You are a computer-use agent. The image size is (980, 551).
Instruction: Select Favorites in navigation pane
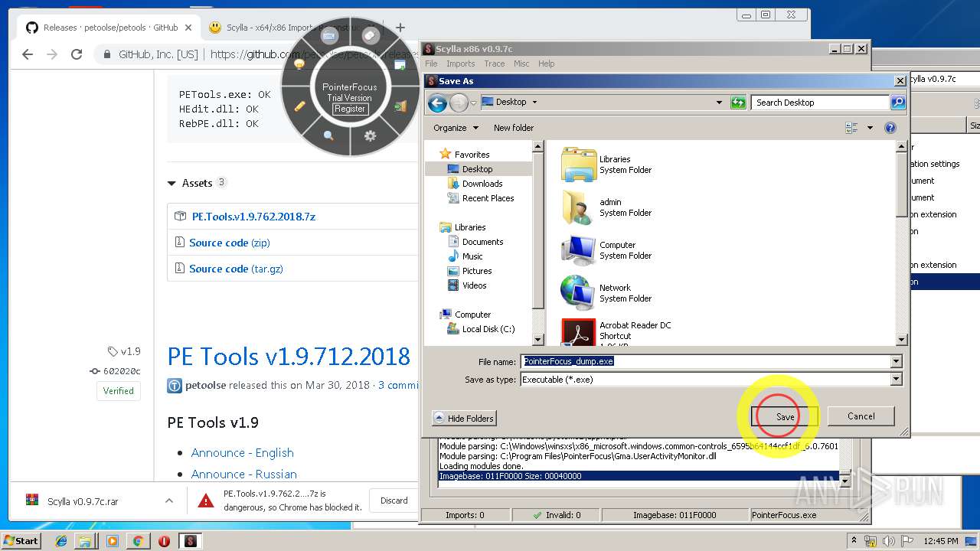tap(464, 154)
